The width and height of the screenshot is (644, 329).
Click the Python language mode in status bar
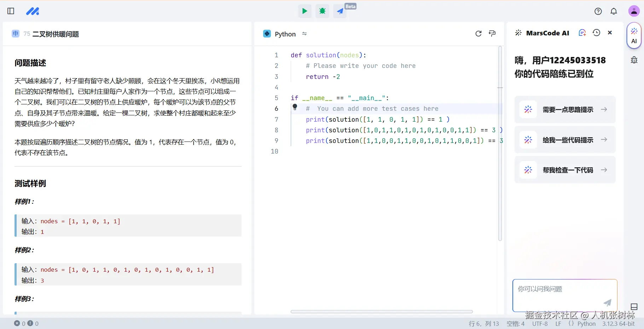(586, 324)
